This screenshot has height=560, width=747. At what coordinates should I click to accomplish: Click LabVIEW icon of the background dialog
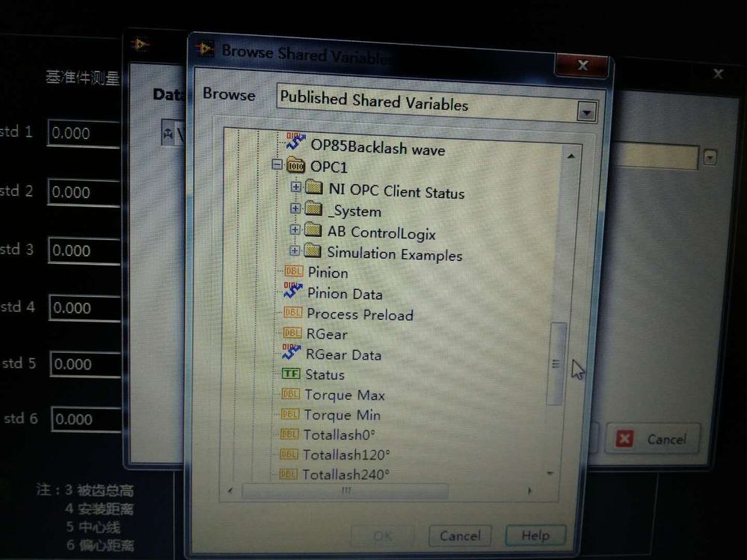click(140, 44)
